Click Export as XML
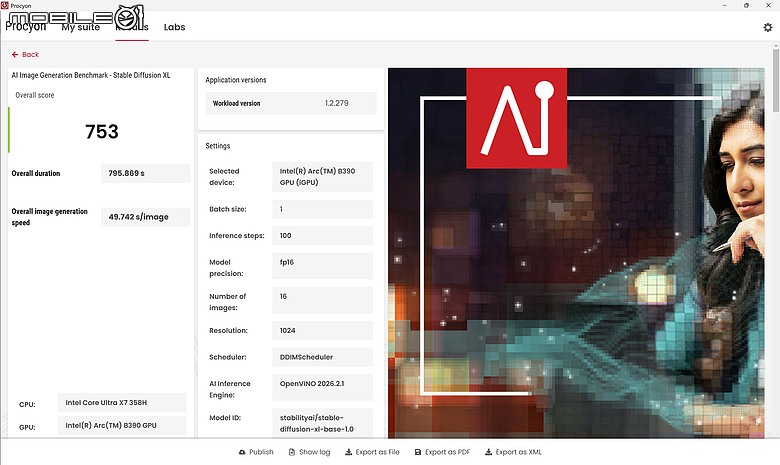Image resolution: width=780 pixels, height=465 pixels. tap(513, 452)
